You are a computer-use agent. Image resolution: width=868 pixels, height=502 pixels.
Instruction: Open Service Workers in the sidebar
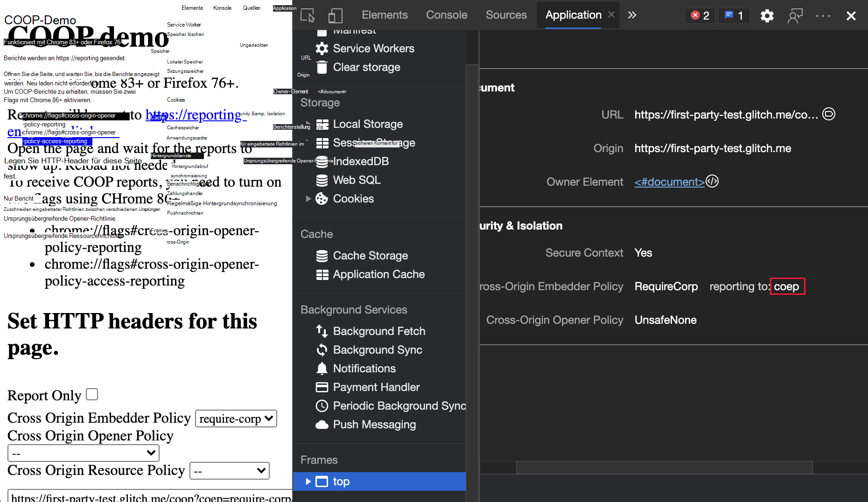[373, 49]
